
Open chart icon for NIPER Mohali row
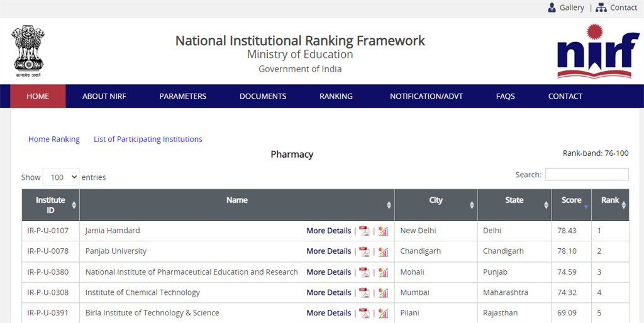click(x=383, y=272)
